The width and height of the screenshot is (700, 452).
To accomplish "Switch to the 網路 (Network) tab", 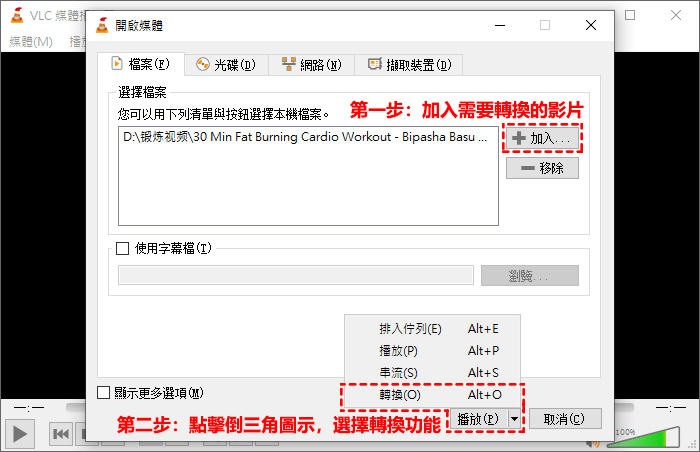I will (312, 65).
